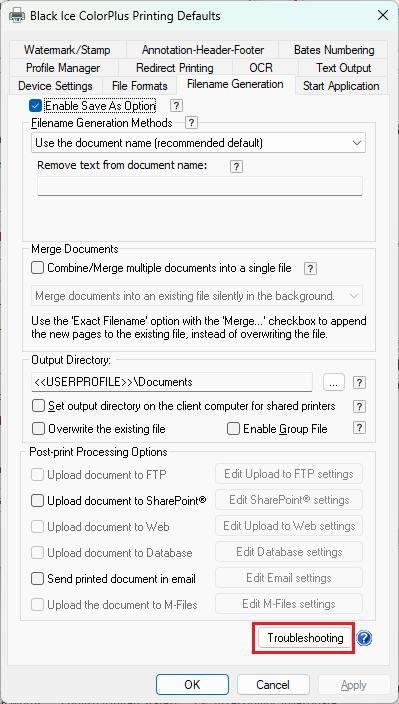Image resolution: width=399 pixels, height=704 pixels.
Task: Enable Combine/Merge multiple documents into single file
Action: tap(38, 268)
